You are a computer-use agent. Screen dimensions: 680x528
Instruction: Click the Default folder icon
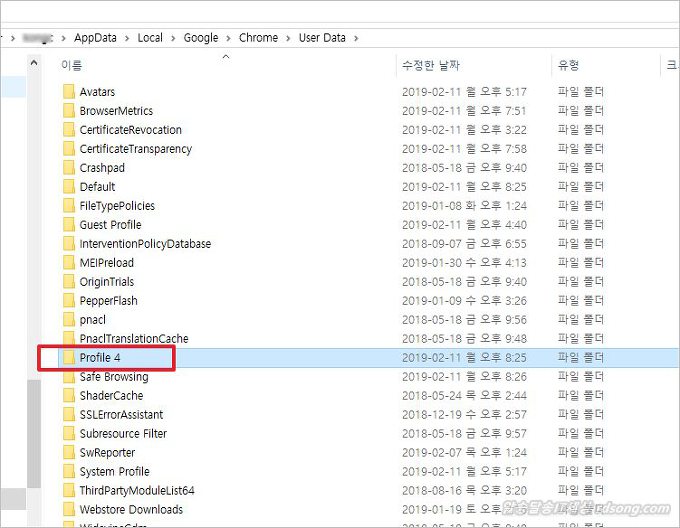68,187
